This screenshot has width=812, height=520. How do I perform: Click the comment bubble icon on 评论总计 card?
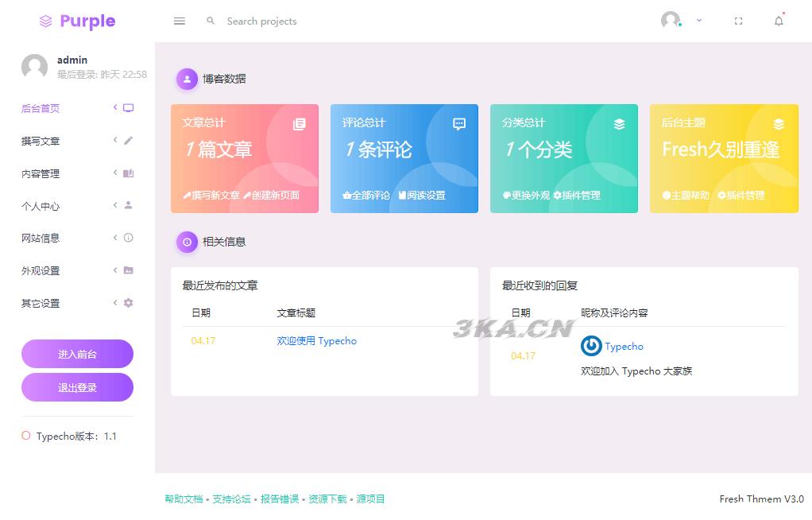458,124
